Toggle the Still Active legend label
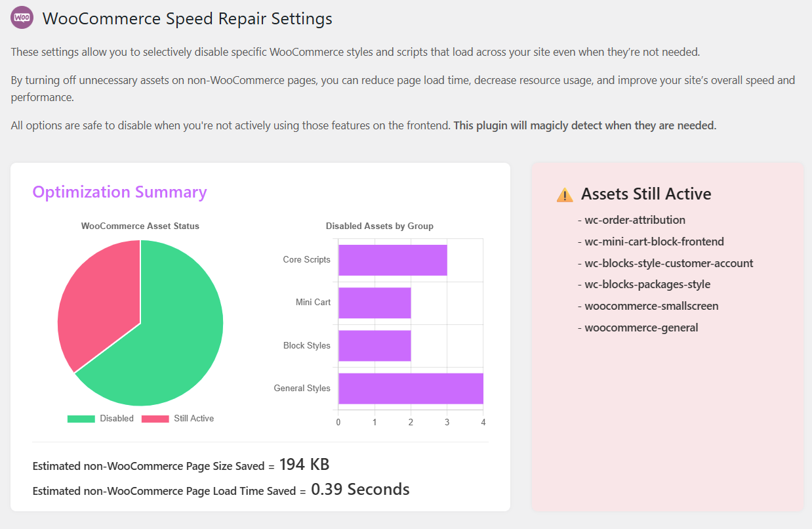Screen dimensions: 812x529 click(x=193, y=419)
